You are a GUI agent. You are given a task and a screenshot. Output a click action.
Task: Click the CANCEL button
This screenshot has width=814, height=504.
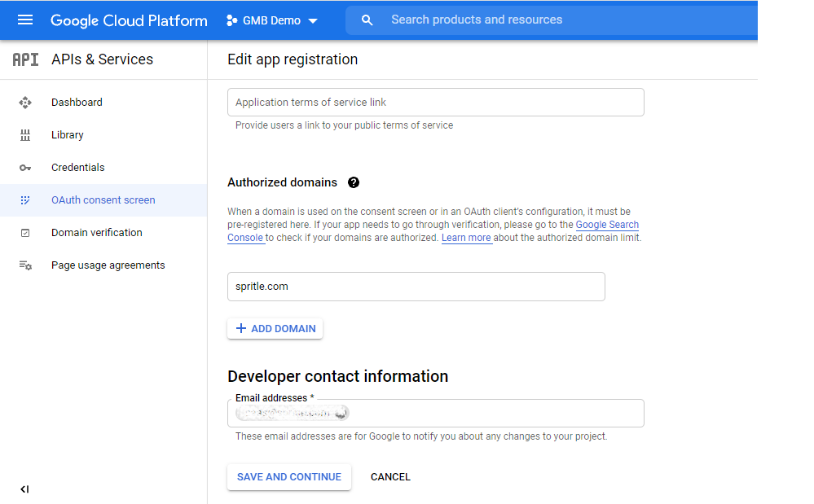pos(390,477)
